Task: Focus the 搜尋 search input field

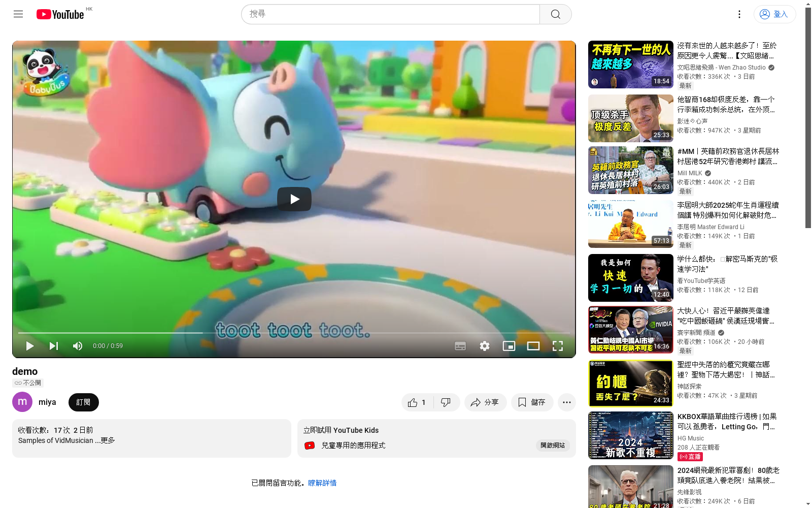Action: point(391,14)
